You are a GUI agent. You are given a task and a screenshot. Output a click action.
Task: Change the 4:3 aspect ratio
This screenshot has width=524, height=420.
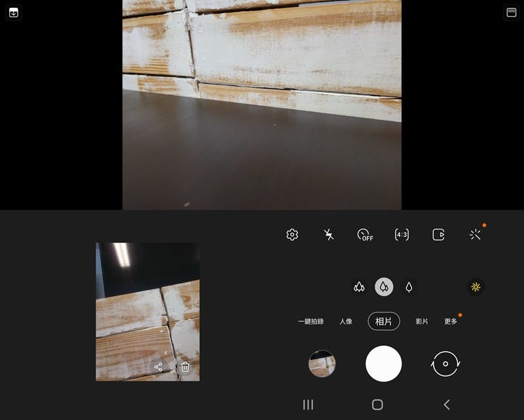[x=402, y=235]
